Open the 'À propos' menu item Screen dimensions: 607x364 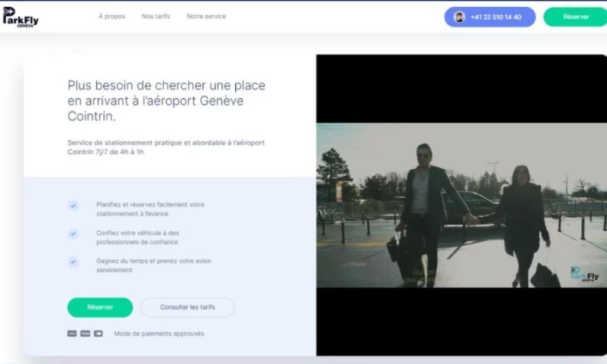[112, 17]
